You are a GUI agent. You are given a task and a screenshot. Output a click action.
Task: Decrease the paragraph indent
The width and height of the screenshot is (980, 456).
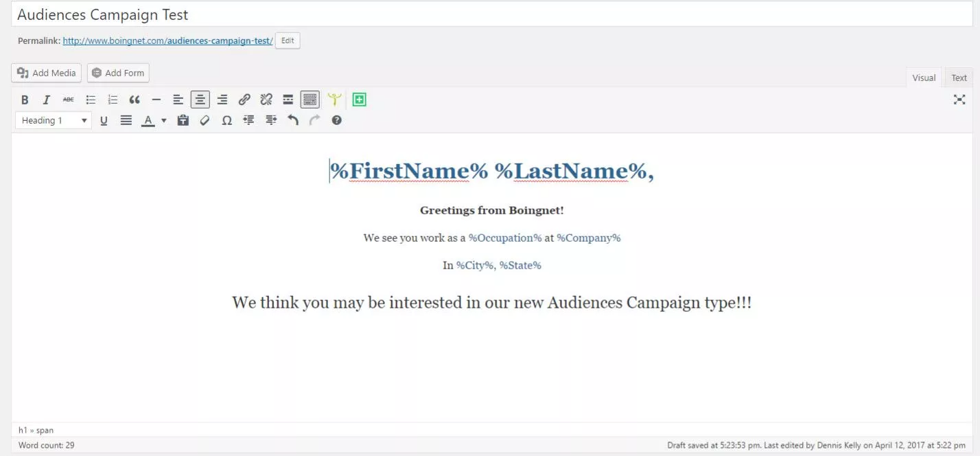249,120
